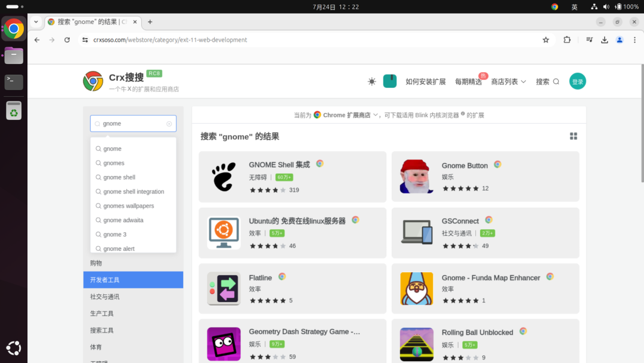Screen dimensions: 644x363
Task: Open the Chrome extensions puzzle icon
Action: tap(567, 40)
